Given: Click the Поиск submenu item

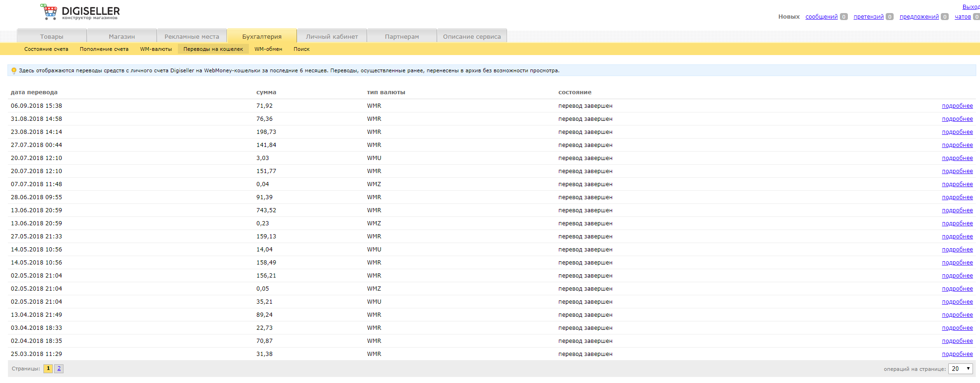Looking at the screenshot, I should pos(302,49).
